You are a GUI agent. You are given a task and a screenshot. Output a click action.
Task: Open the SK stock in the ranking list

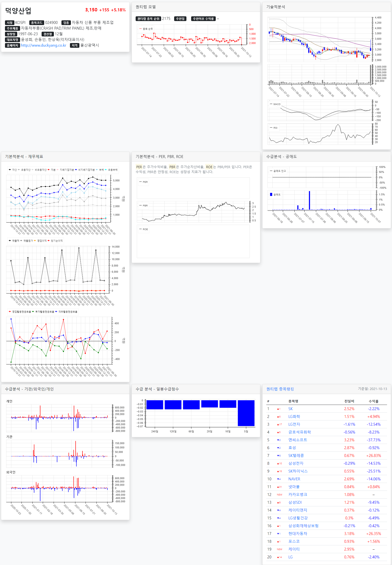pyautogui.click(x=290, y=409)
